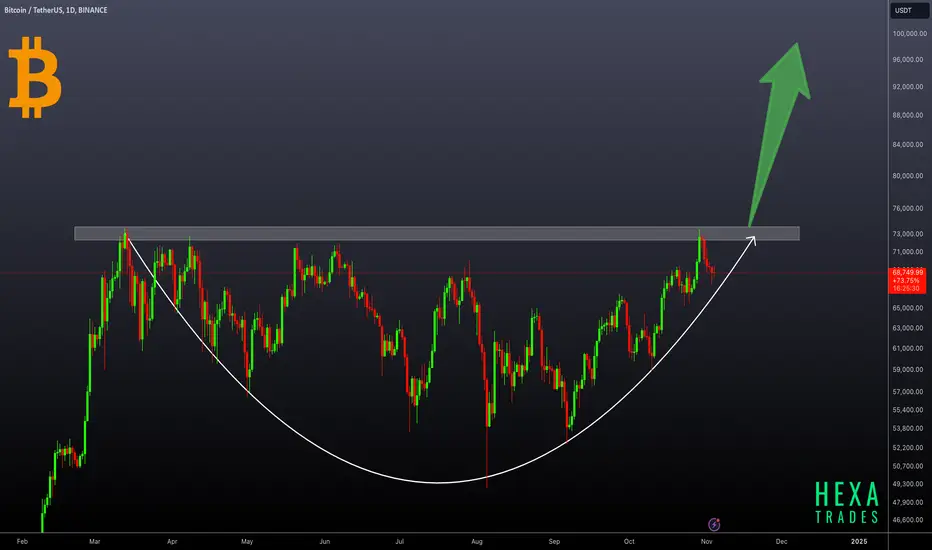Click the May label on time axis

[x=247, y=542]
